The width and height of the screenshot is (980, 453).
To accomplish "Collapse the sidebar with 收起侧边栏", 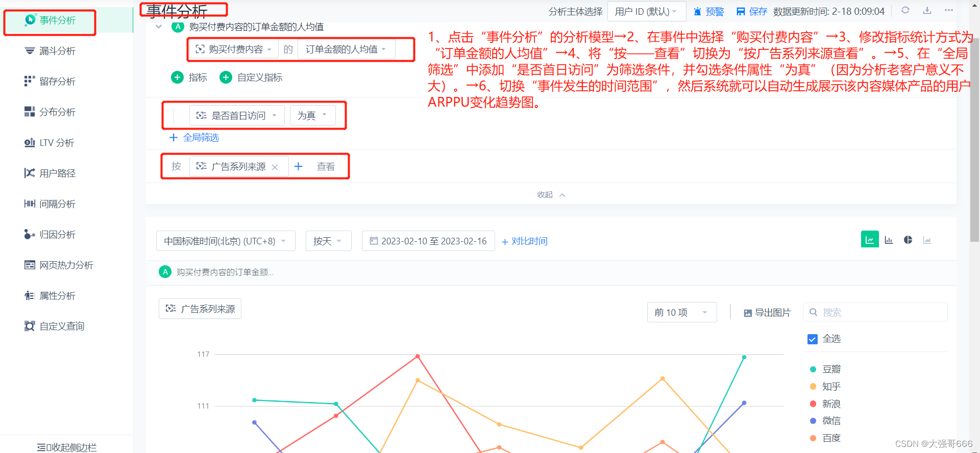I will tap(67, 447).
